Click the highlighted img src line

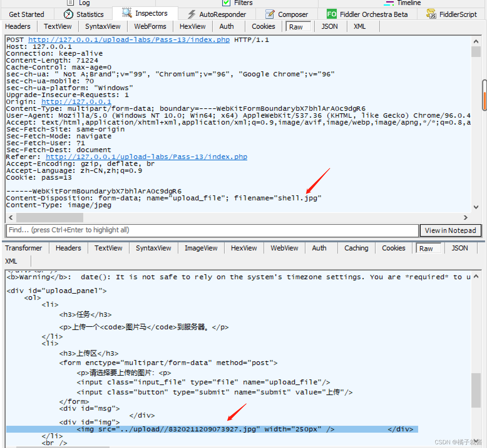[x=212, y=429]
